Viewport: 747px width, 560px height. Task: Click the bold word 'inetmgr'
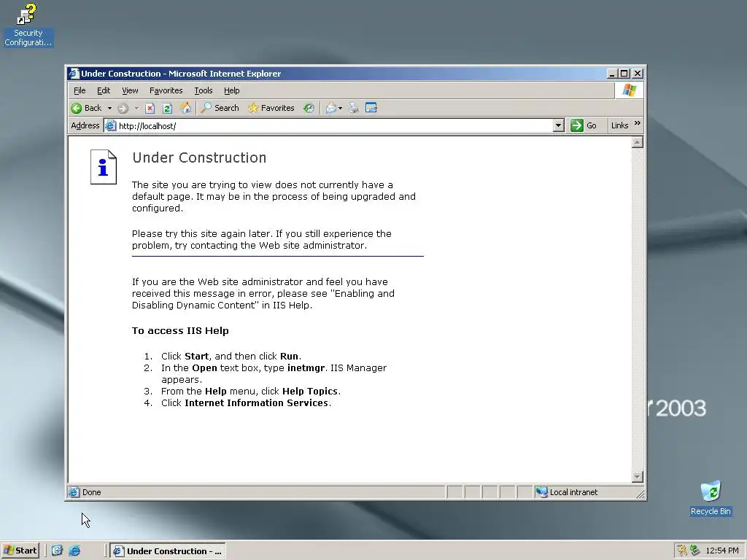[x=306, y=368]
